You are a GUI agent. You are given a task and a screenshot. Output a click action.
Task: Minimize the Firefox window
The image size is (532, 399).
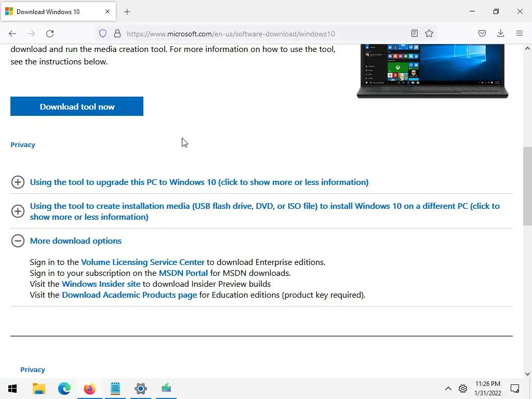472,11
